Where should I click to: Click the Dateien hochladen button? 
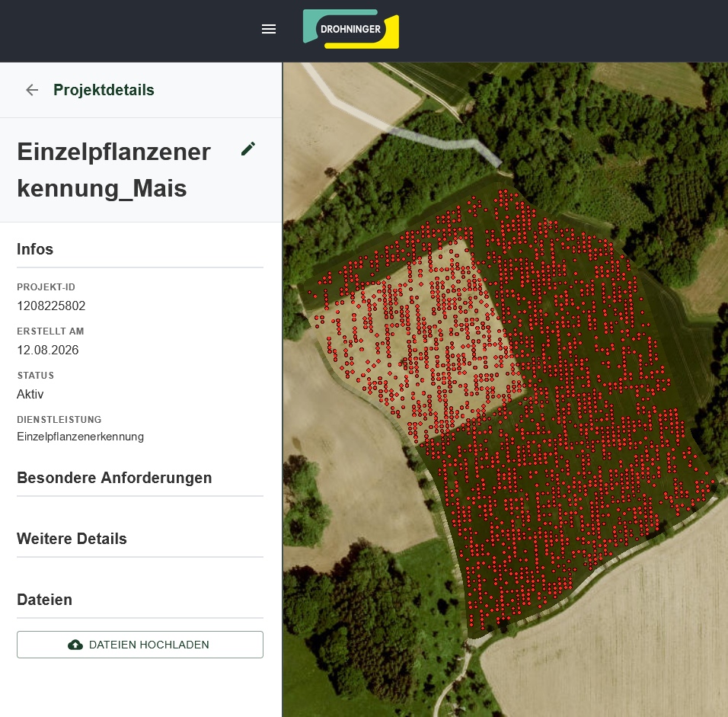[140, 645]
